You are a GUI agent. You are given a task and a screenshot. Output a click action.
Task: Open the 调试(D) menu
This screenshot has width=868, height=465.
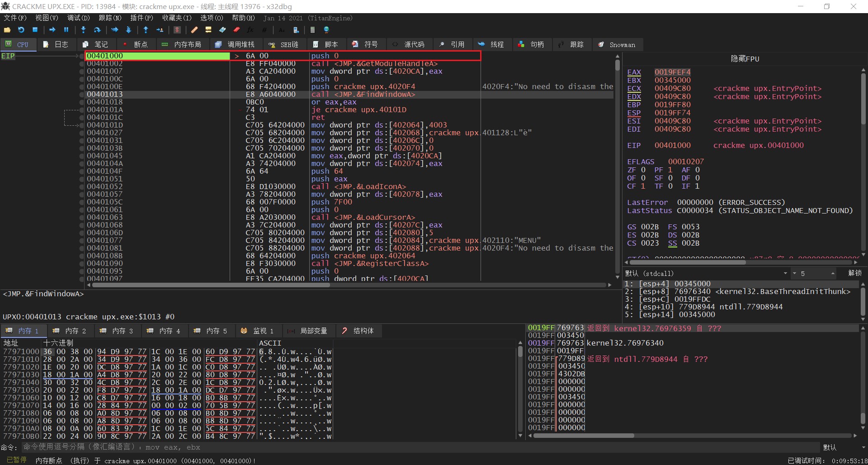(78, 18)
